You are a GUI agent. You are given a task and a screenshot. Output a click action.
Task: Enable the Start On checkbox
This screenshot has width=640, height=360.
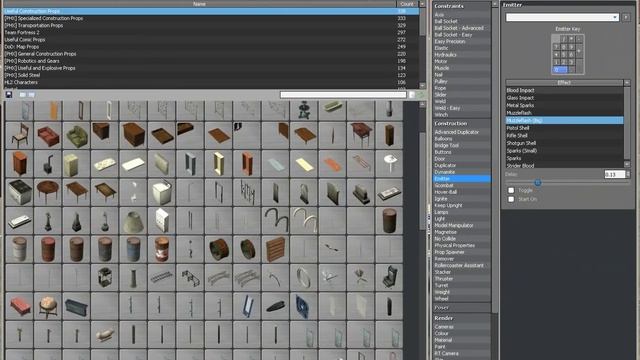click(511, 199)
